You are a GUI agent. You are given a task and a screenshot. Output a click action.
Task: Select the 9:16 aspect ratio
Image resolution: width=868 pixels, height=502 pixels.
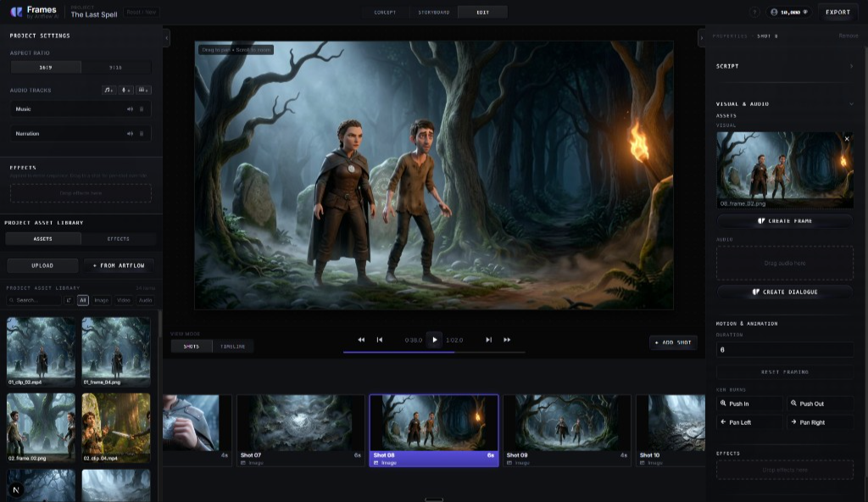(115, 68)
